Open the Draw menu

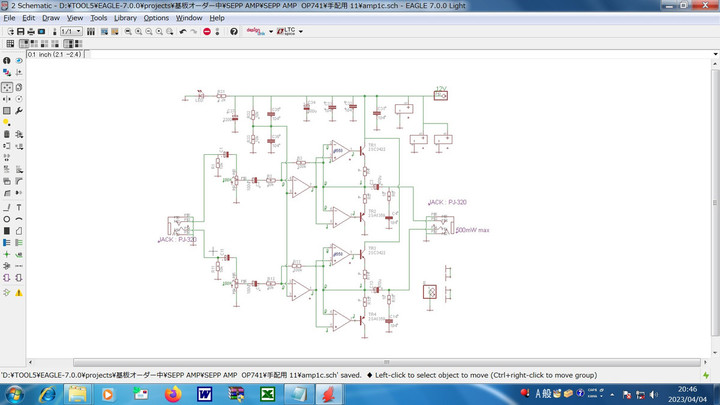[x=50, y=18]
